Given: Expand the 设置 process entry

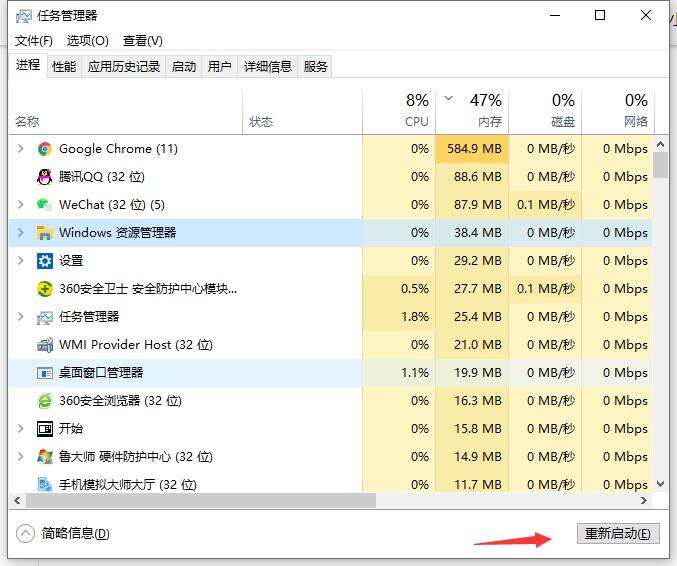Looking at the screenshot, I should click(20, 260).
